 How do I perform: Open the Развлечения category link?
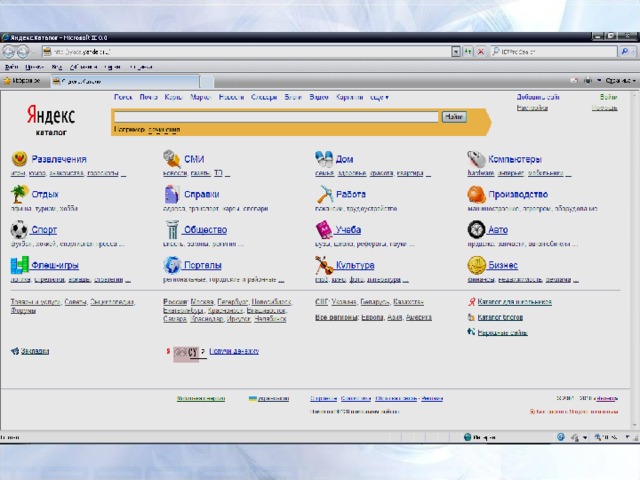pos(59,159)
